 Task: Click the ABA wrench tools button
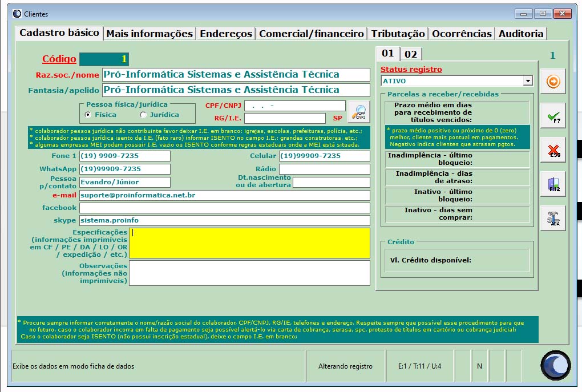(553, 218)
